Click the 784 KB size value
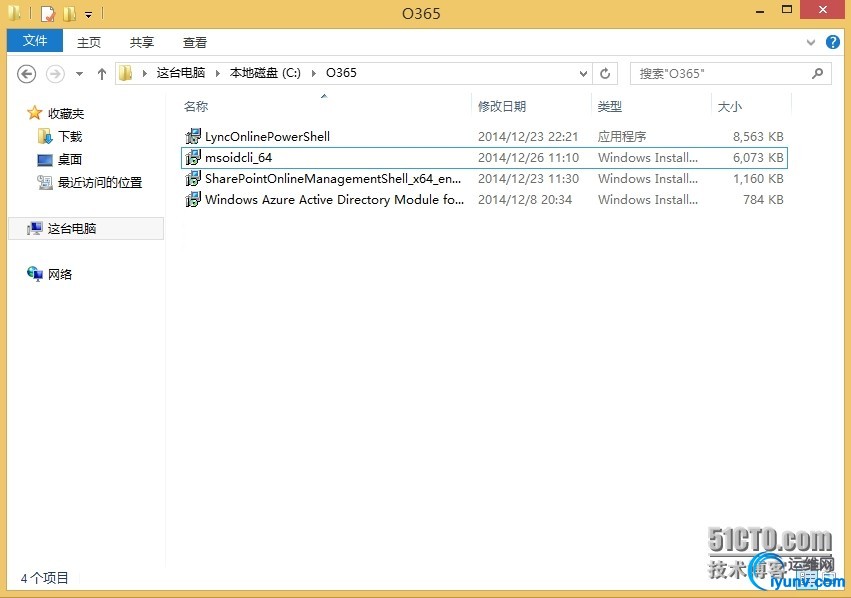The height and width of the screenshot is (598, 851). [763, 200]
